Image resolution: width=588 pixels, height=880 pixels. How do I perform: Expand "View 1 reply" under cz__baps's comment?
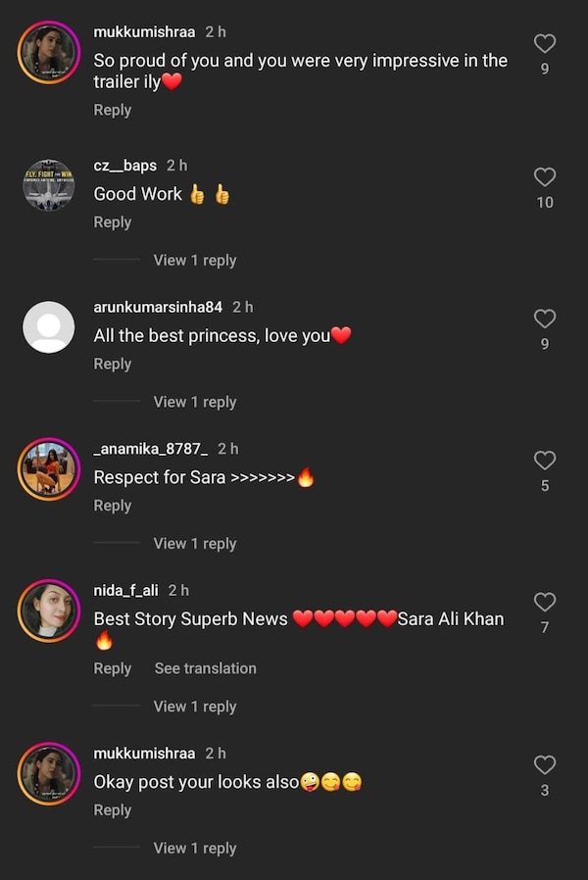click(x=194, y=260)
